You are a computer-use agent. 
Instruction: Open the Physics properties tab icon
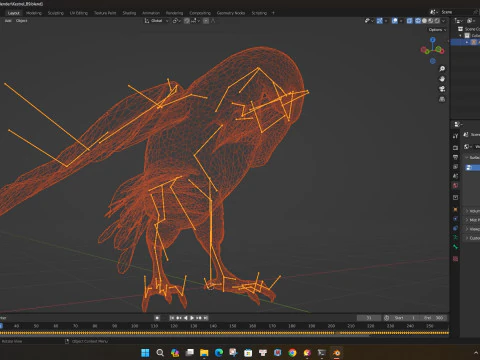(455, 219)
